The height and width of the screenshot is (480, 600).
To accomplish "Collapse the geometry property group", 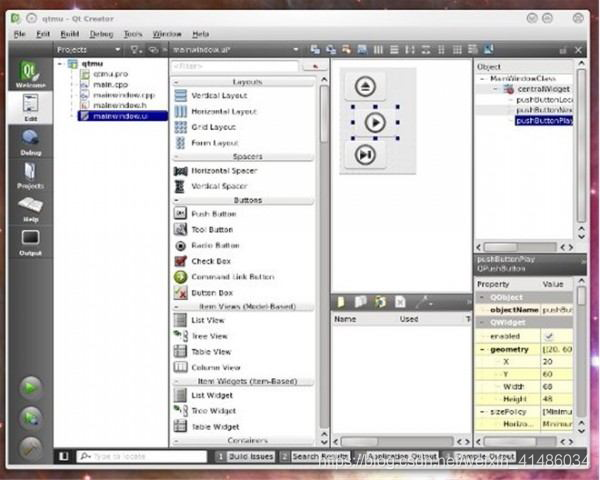I will click(482, 349).
